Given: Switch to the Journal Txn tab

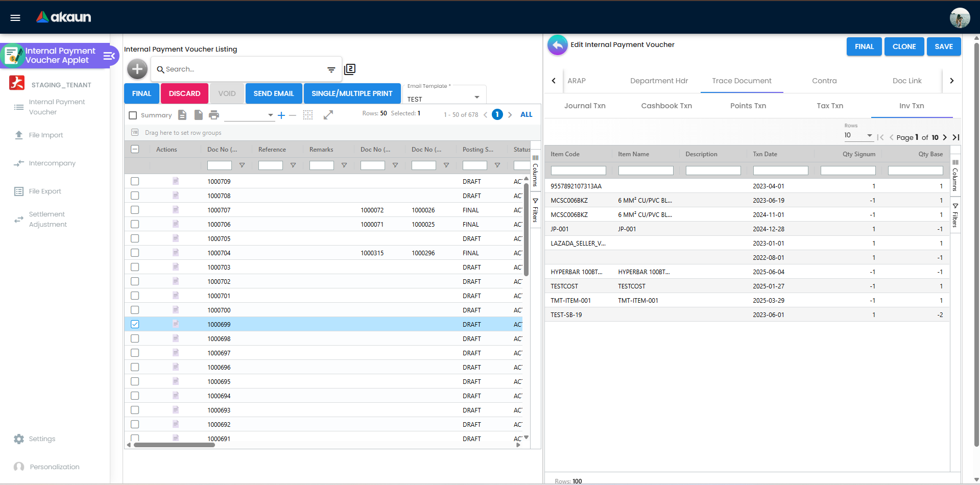Looking at the screenshot, I should [585, 106].
